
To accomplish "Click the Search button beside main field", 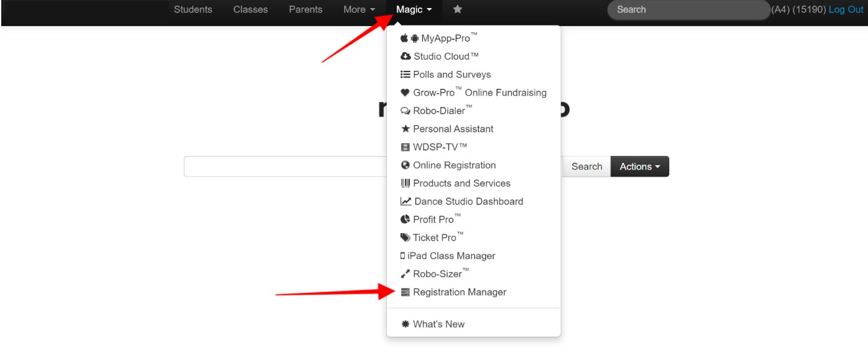I will coord(587,167).
